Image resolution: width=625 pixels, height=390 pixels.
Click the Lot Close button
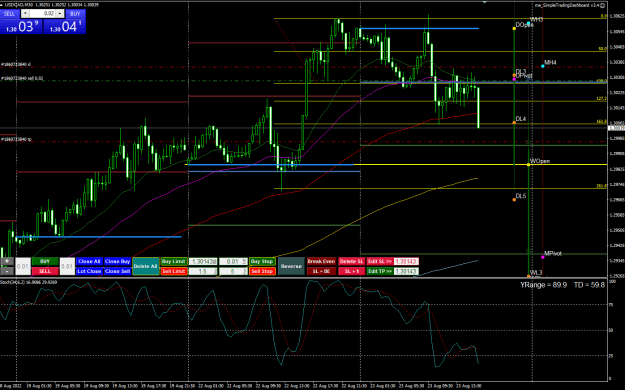click(89, 271)
